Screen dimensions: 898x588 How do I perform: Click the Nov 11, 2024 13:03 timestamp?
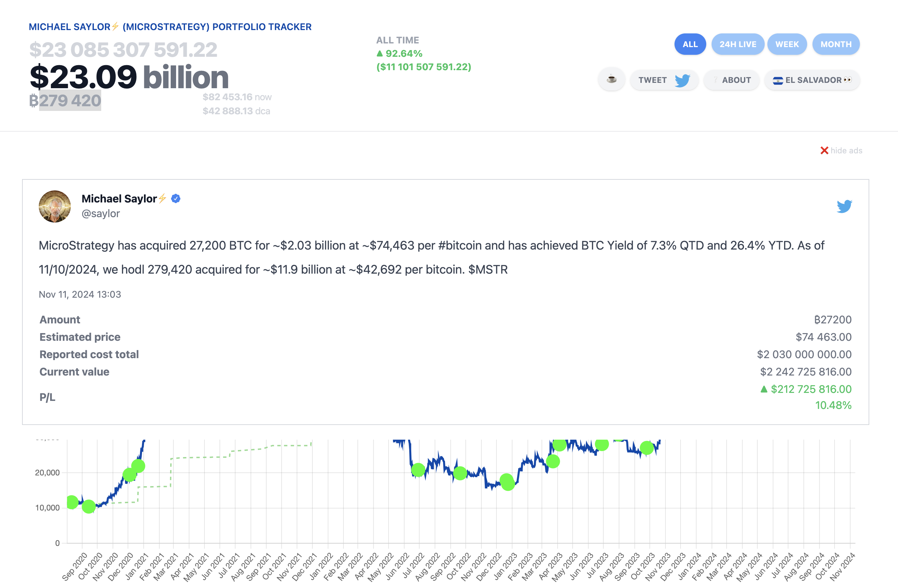tap(80, 294)
